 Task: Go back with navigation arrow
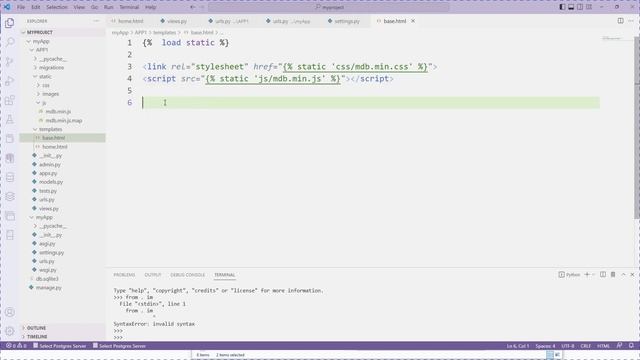pos(192,7)
